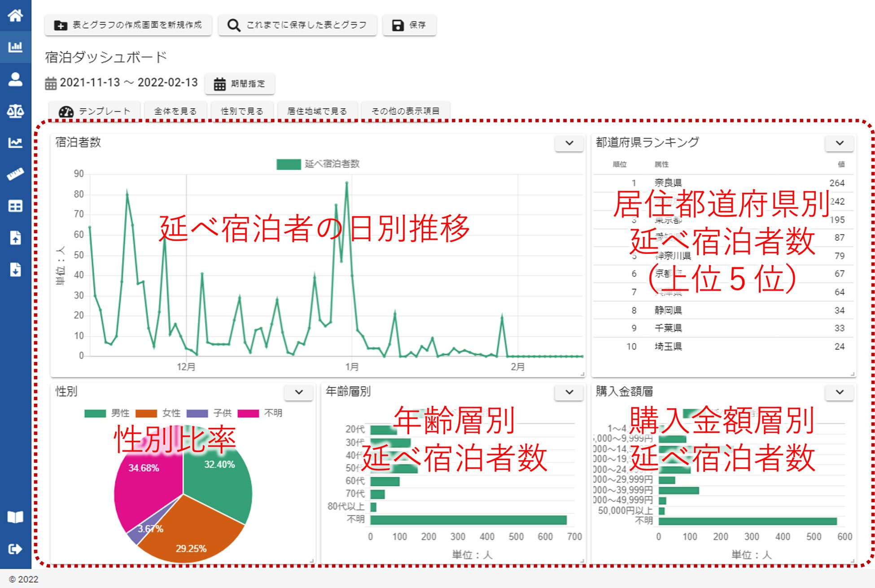Click the file download sidebar icon
Image resolution: width=875 pixels, height=588 pixels.
[x=15, y=270]
